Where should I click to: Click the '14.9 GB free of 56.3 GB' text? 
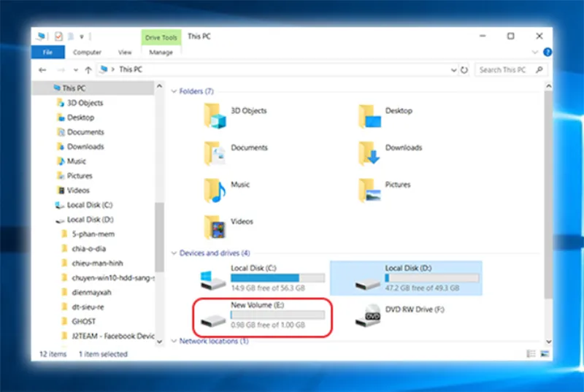268,288
